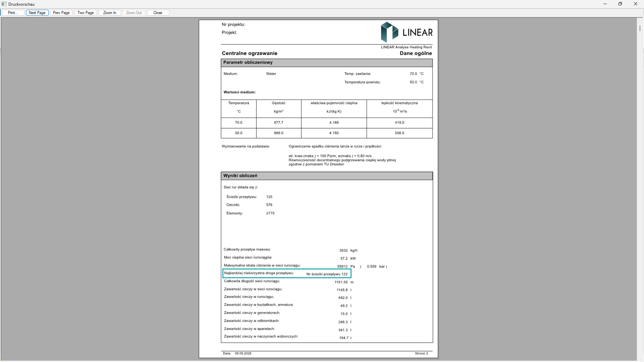Switch to Two Page view
Viewport: 644px width, 362px height.
click(x=85, y=13)
